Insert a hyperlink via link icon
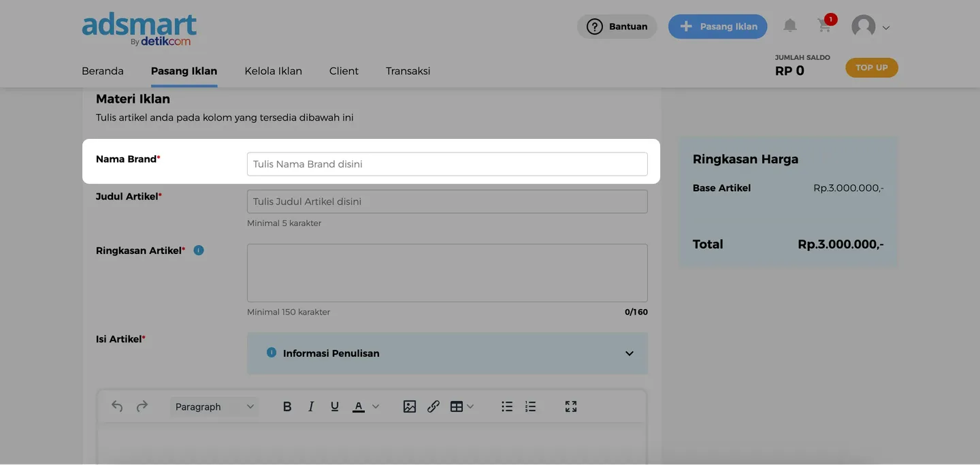 point(434,406)
